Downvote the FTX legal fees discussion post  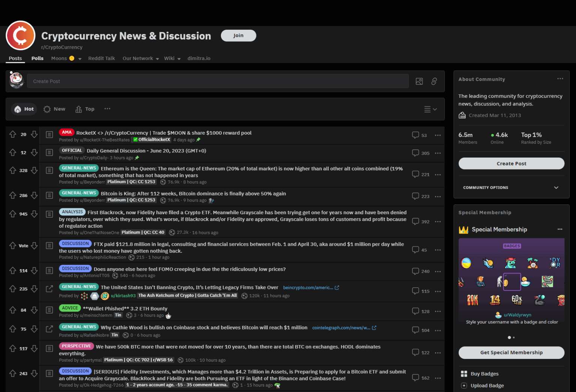[x=34, y=245]
